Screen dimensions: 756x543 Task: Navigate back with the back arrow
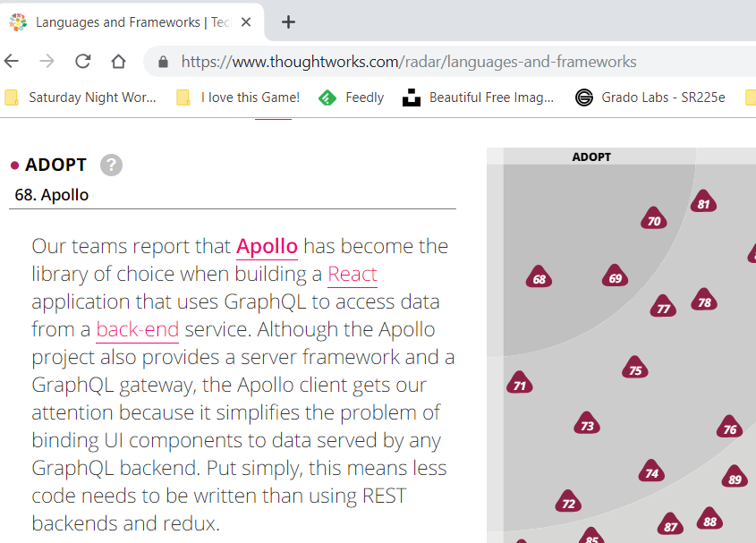coord(12,62)
